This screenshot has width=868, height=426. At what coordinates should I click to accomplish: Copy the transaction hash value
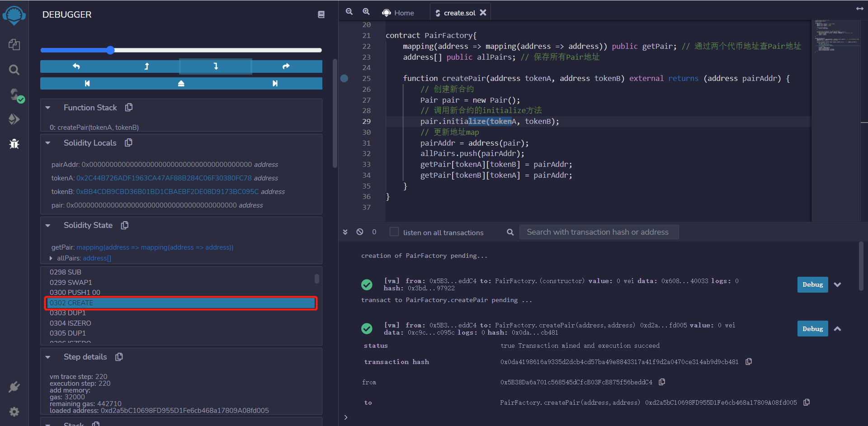(749, 362)
